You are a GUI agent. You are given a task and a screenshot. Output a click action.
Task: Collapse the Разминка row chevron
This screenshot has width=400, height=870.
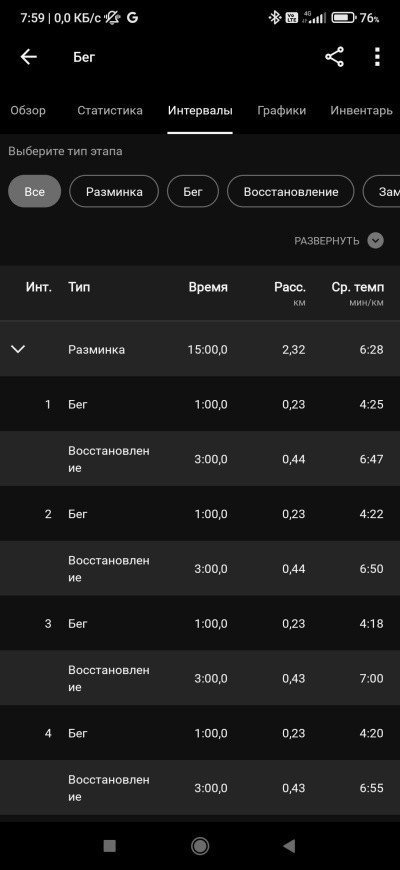coord(18,349)
